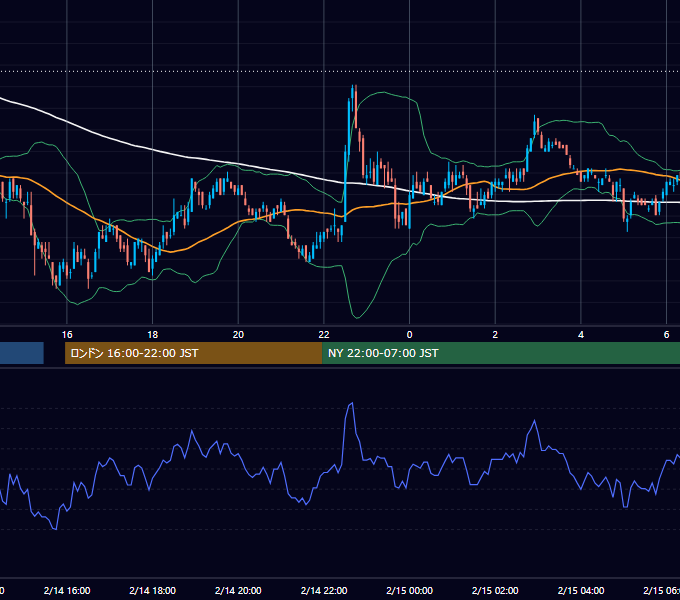The height and width of the screenshot is (600, 680).
Task: Click the hour label 0 on the chart axis
Action: pyautogui.click(x=409, y=335)
